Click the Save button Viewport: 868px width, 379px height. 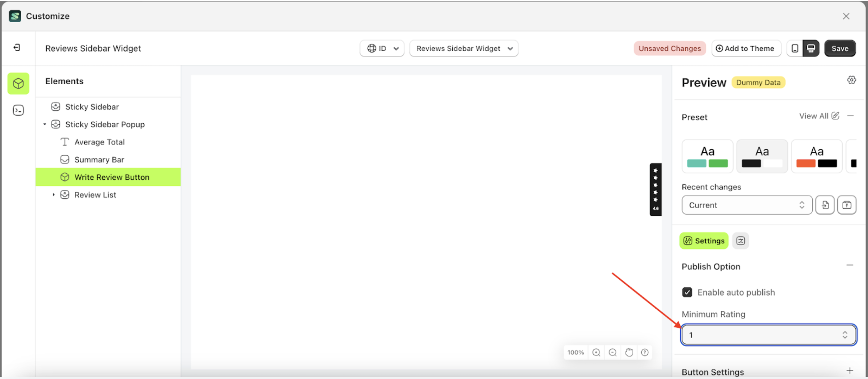tap(840, 48)
